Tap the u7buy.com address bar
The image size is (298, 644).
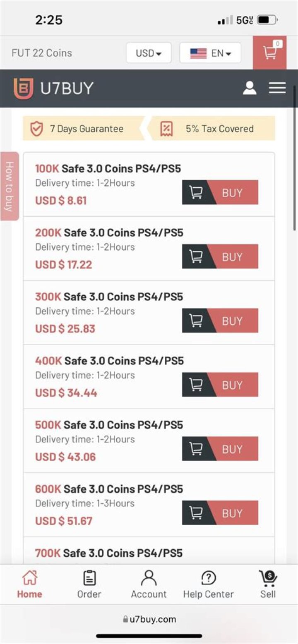point(149,619)
